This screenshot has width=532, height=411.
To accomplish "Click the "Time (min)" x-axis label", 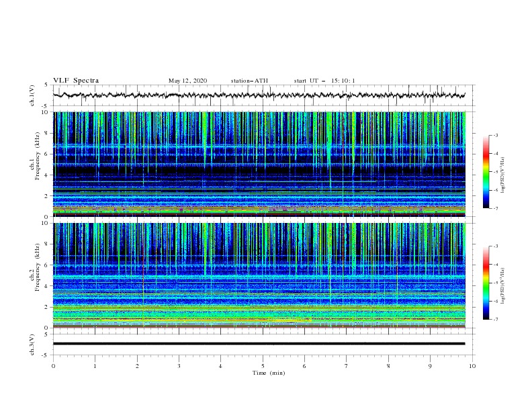I will pos(269,373).
